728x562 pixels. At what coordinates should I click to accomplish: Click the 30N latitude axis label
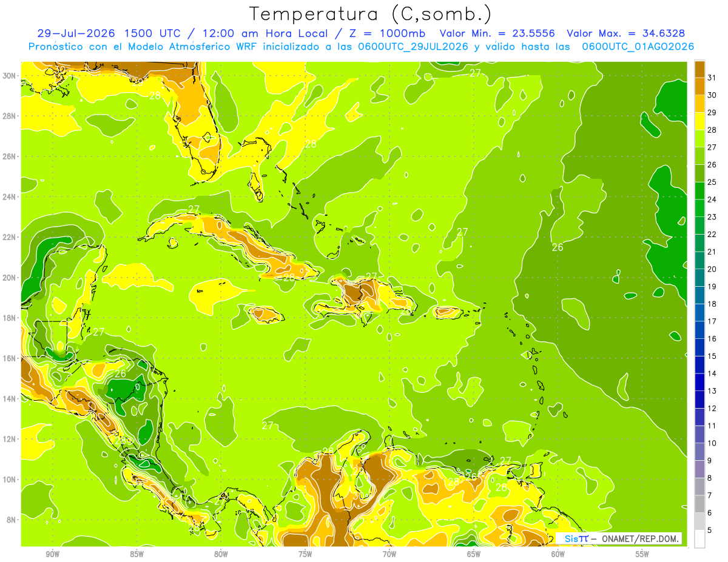click(x=10, y=76)
